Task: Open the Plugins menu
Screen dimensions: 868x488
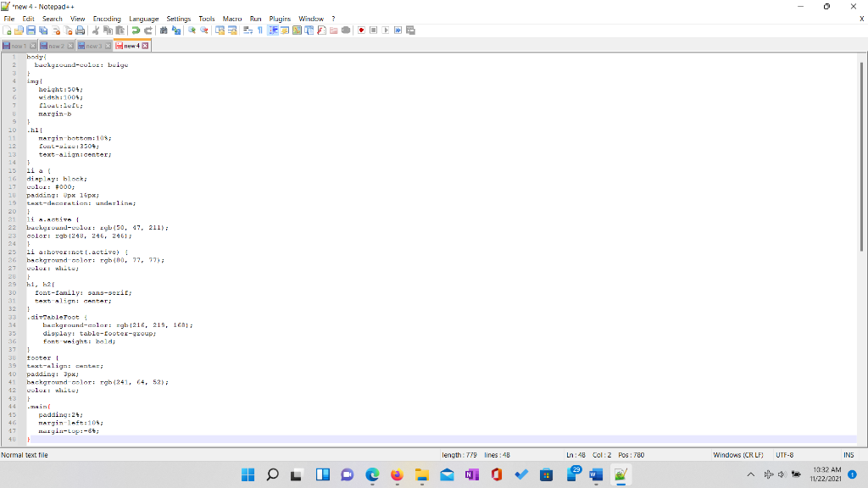Action: click(x=279, y=18)
